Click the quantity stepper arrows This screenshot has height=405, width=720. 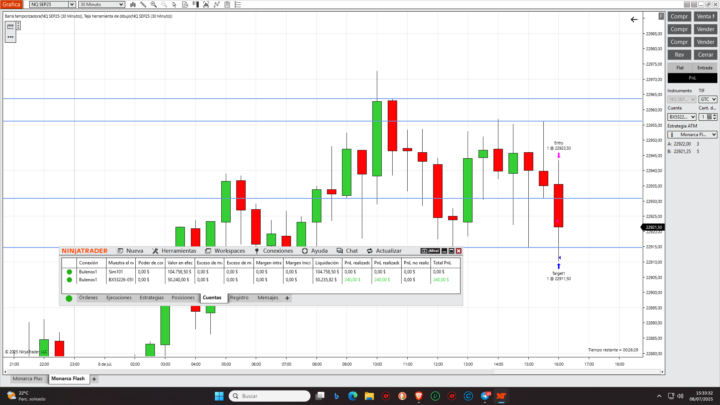[x=714, y=117]
